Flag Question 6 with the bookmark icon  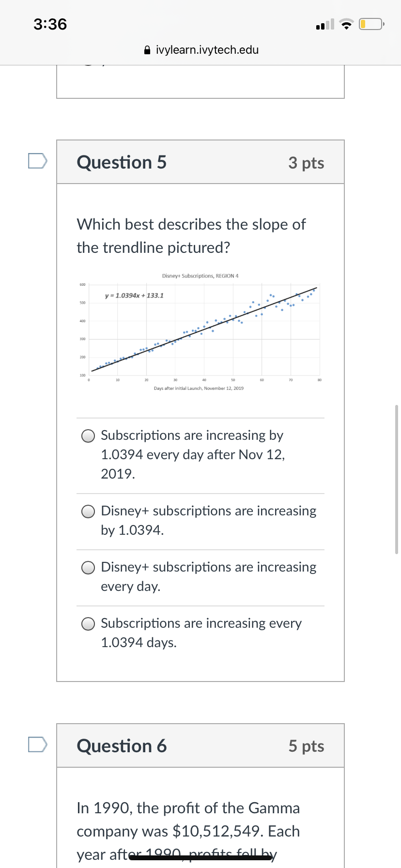point(37,744)
